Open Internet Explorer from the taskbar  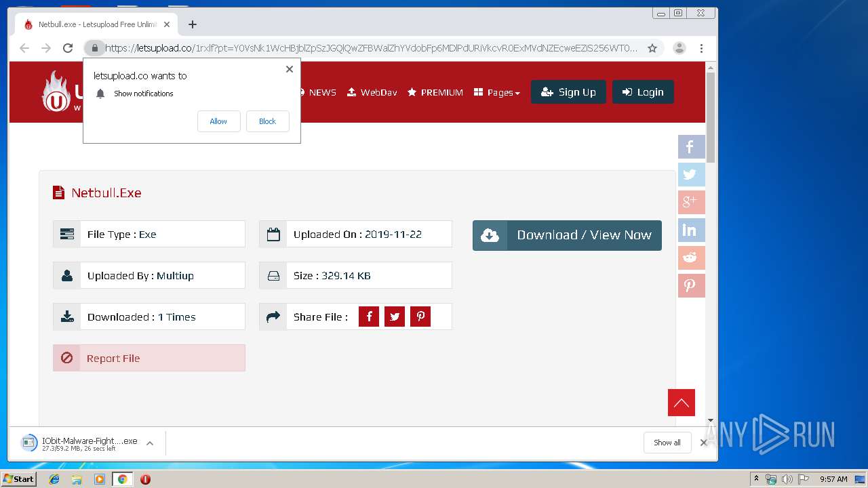pos(54,479)
